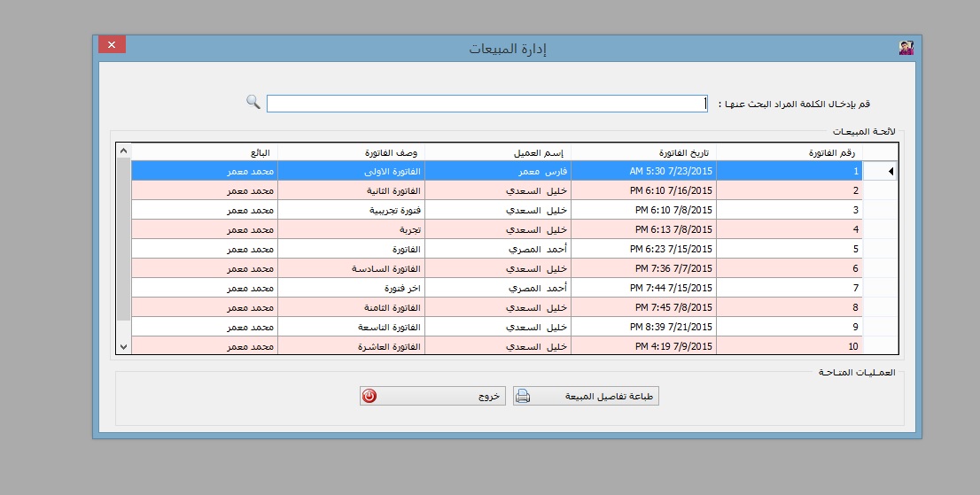Sort by إسم العميل column header
The image size is (980, 495).
[x=498, y=152]
